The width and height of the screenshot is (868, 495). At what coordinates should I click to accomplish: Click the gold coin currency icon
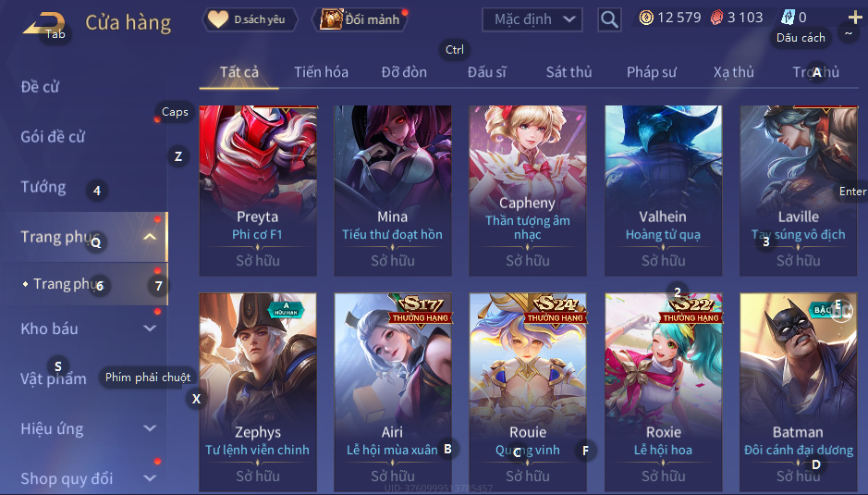pyautogui.click(x=645, y=18)
